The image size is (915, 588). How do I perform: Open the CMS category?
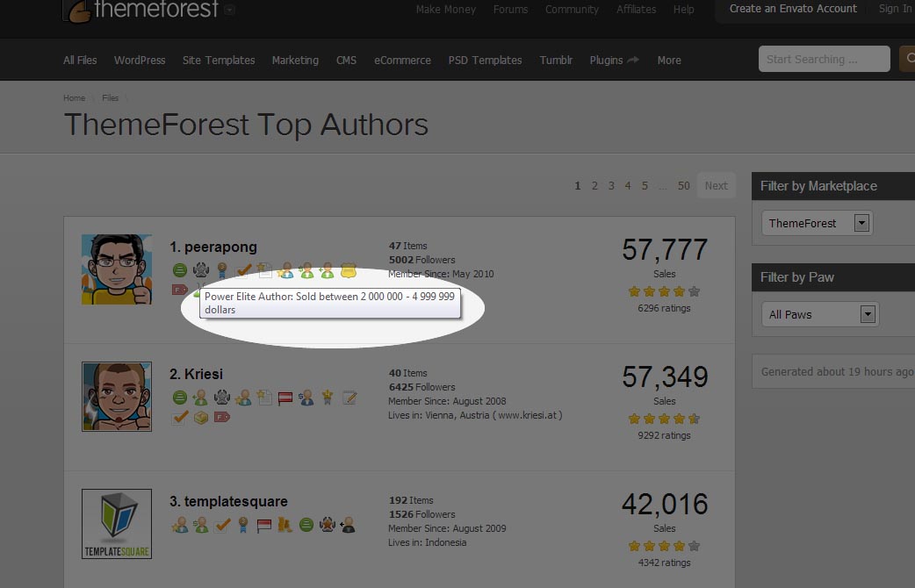pyautogui.click(x=346, y=60)
